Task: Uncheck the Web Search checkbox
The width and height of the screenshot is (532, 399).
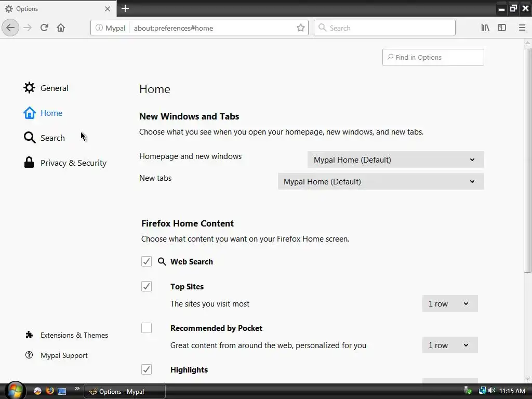Action: click(147, 262)
